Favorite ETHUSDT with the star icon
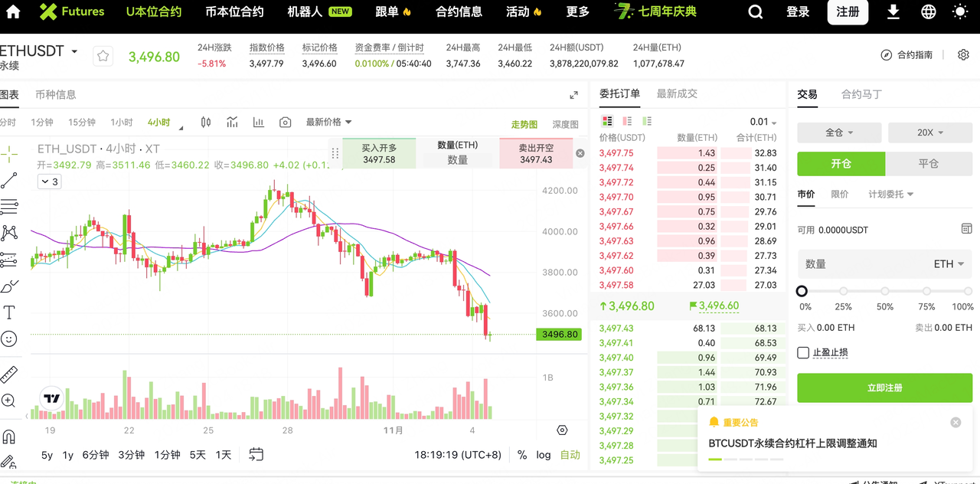 click(x=103, y=56)
